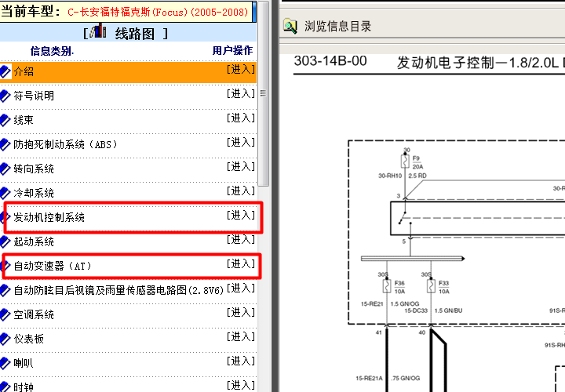Image resolution: width=565 pixels, height=392 pixels.
Task: Click the icon beside 线束
Action: (x=5, y=120)
